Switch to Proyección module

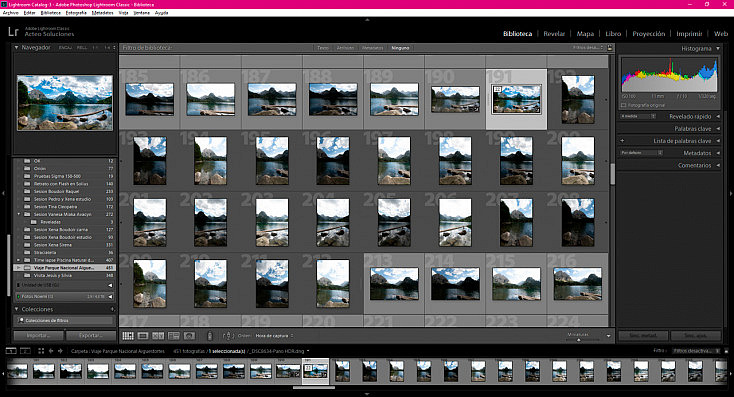(x=649, y=34)
